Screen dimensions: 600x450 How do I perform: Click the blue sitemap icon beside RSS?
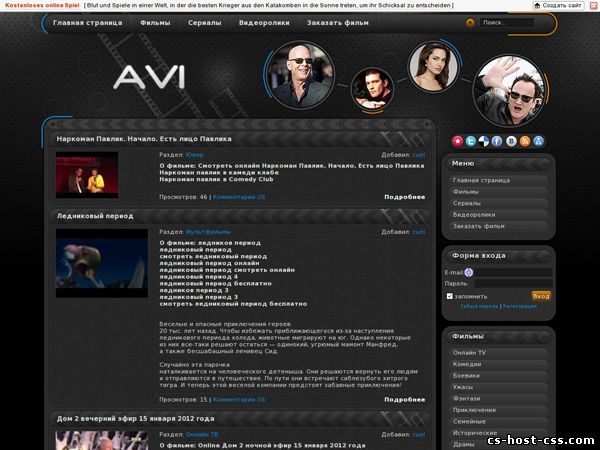538,141
